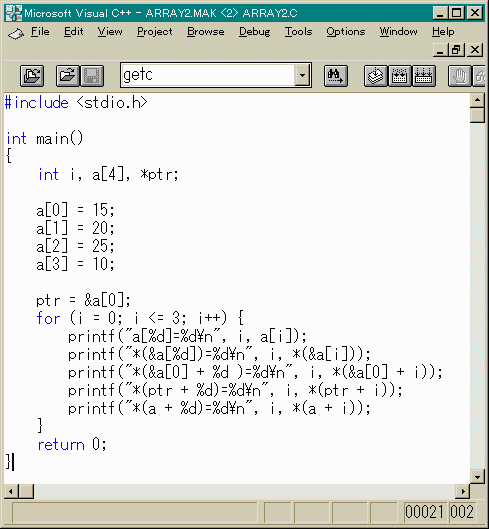Viewport: 489px width, 529px height.
Task: Click the Project Files toolbar icon
Action: point(32,76)
